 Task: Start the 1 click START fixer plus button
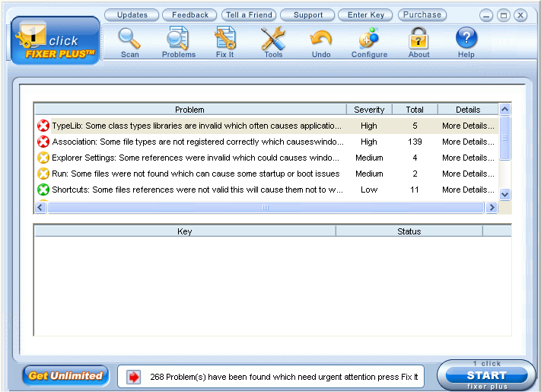486,375
